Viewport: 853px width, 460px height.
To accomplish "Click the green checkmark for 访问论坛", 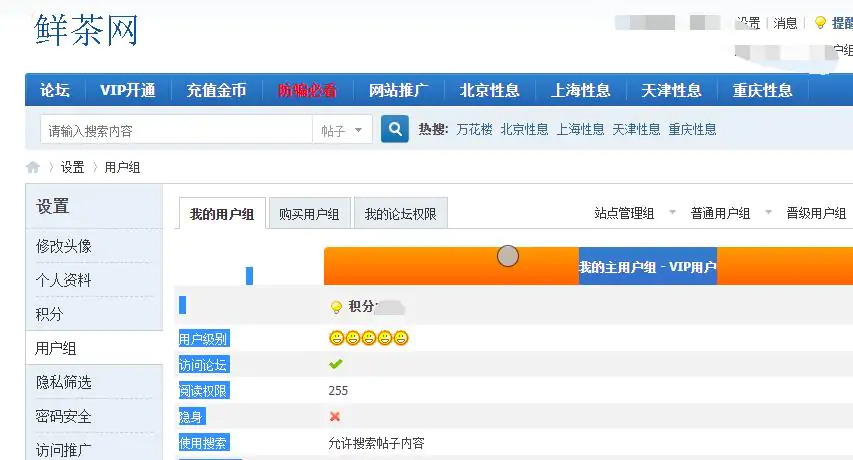I will [336, 364].
